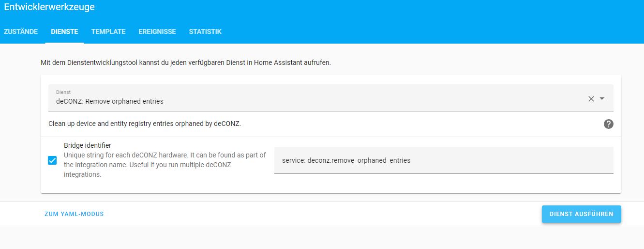
Task: Go to the Ereignisse tab
Action: click(157, 31)
